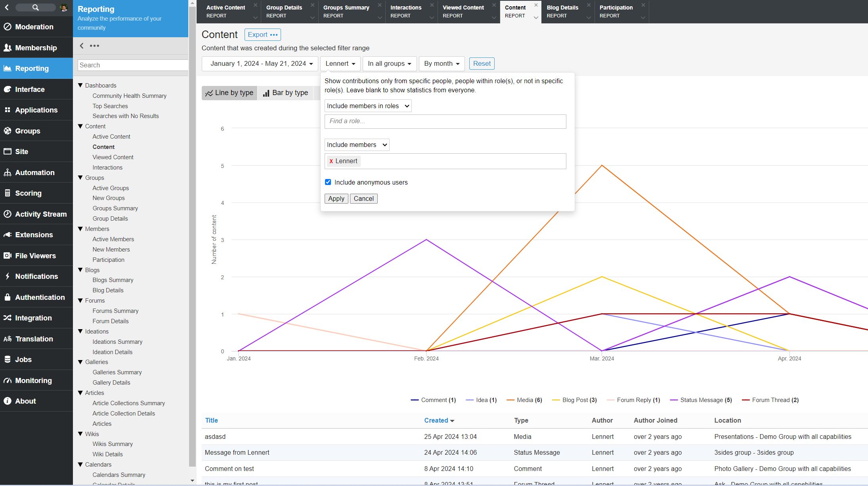Sort table by Created column
The width and height of the screenshot is (868, 486).
(x=439, y=421)
